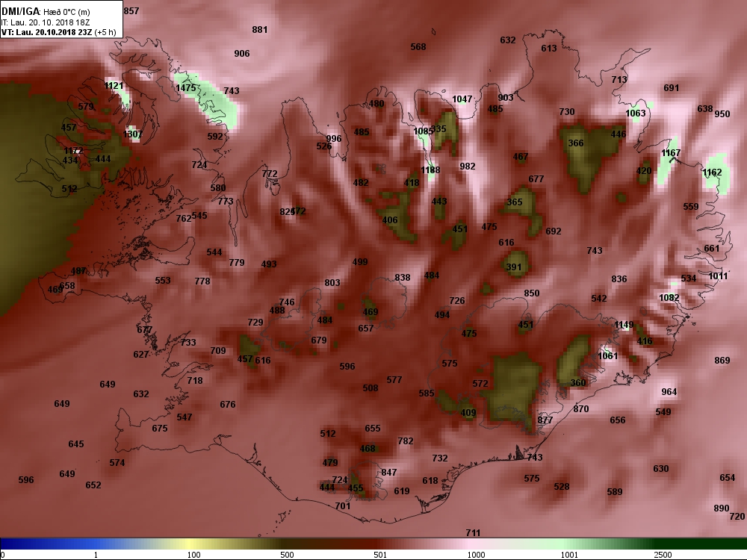Image resolution: width=747 pixels, height=560 pixels.
Task: Click the map value '365'
Action: point(515,202)
